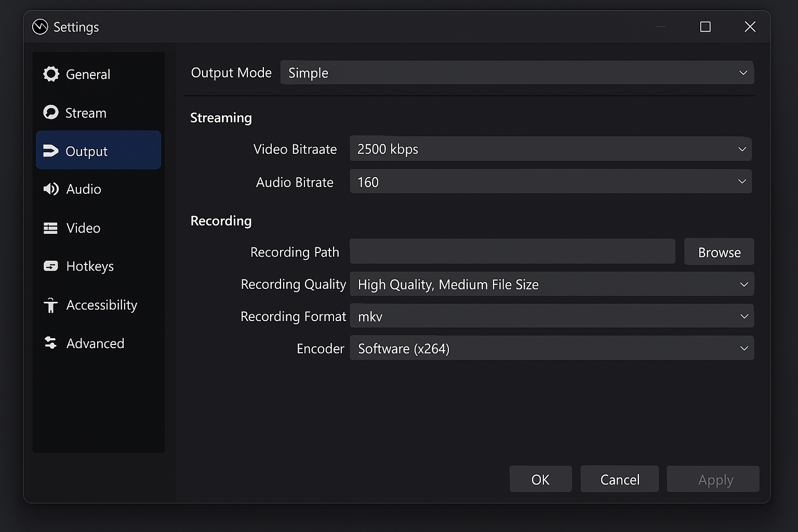
Task: Select the Stream settings icon
Action: coord(51,112)
